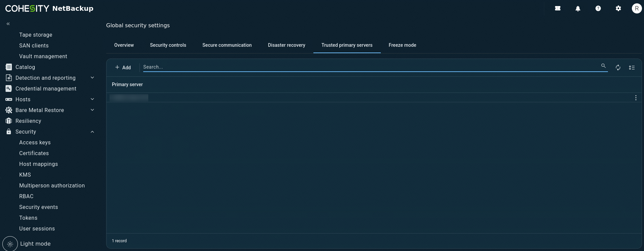This screenshot has width=644, height=251.
Task: Open the Overview tab
Action: tap(124, 45)
